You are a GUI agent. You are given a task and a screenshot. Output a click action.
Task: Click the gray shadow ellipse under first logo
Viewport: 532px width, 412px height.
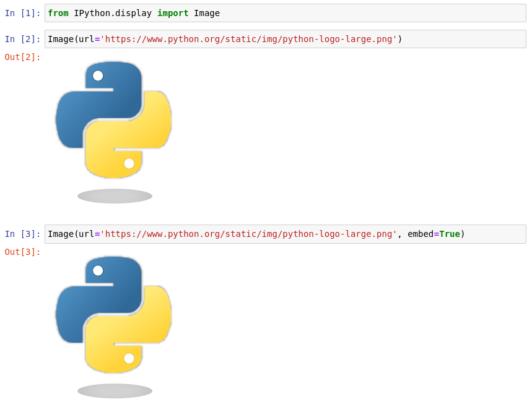click(x=114, y=195)
